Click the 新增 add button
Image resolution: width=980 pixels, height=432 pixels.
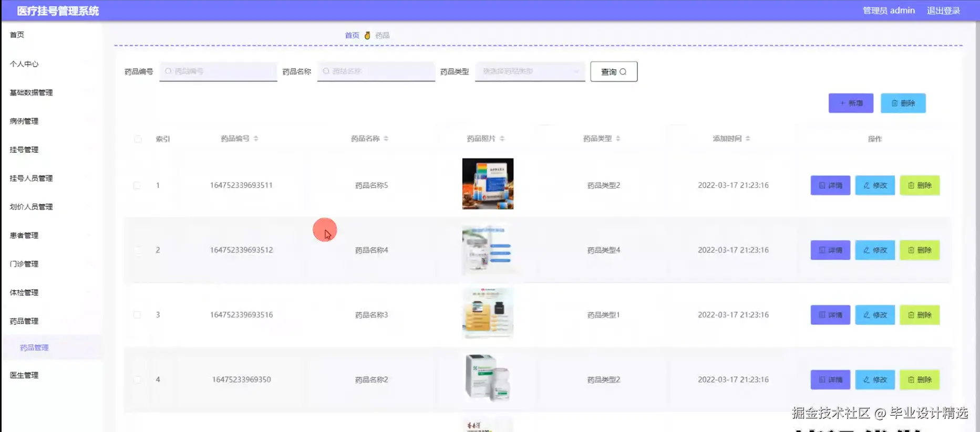coord(851,103)
